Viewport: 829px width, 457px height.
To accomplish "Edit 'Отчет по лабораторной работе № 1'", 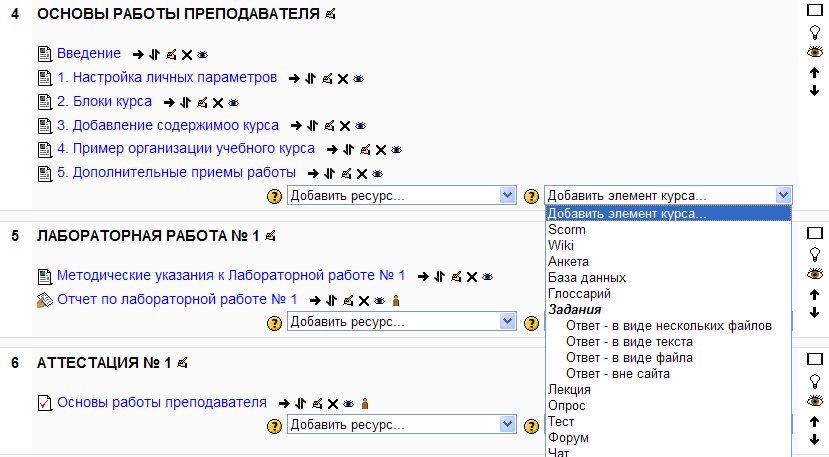I will point(348,300).
